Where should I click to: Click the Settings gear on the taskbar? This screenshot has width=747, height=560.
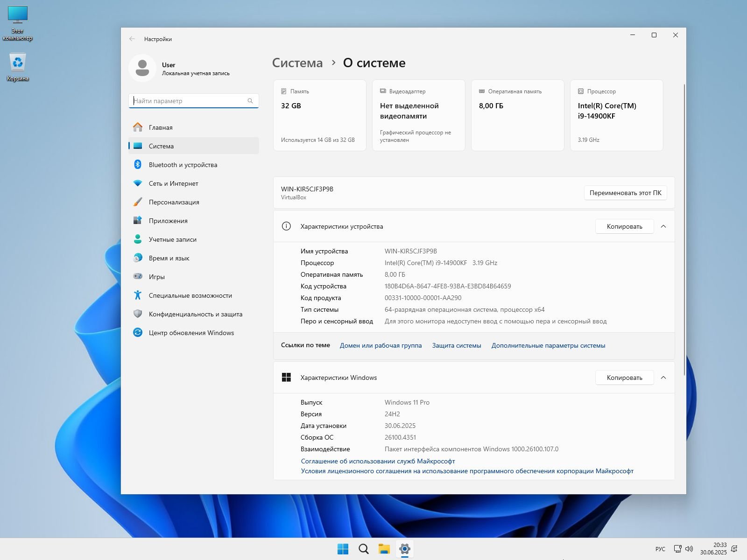[404, 549]
